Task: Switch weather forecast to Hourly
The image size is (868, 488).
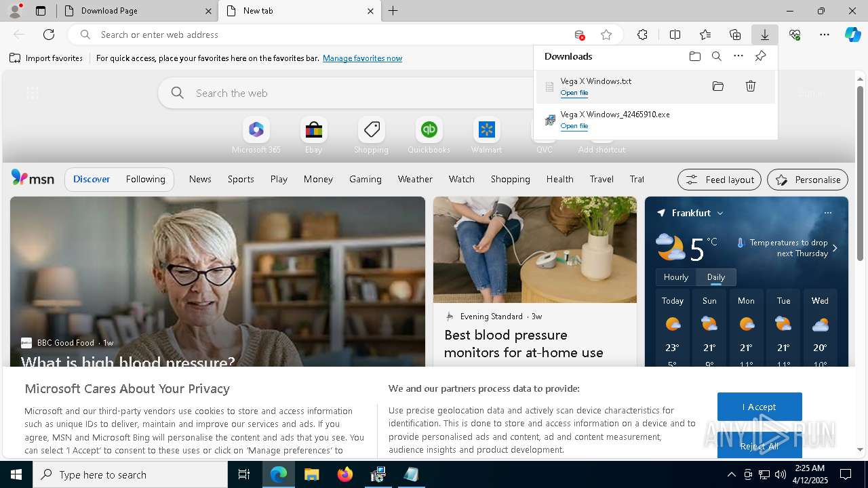Action: pyautogui.click(x=676, y=277)
